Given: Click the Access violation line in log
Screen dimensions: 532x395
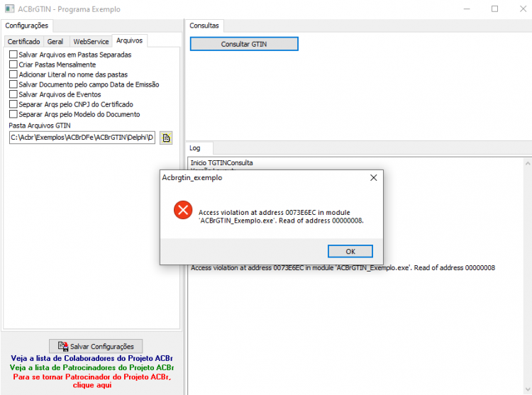Looking at the screenshot, I should click(x=343, y=268).
